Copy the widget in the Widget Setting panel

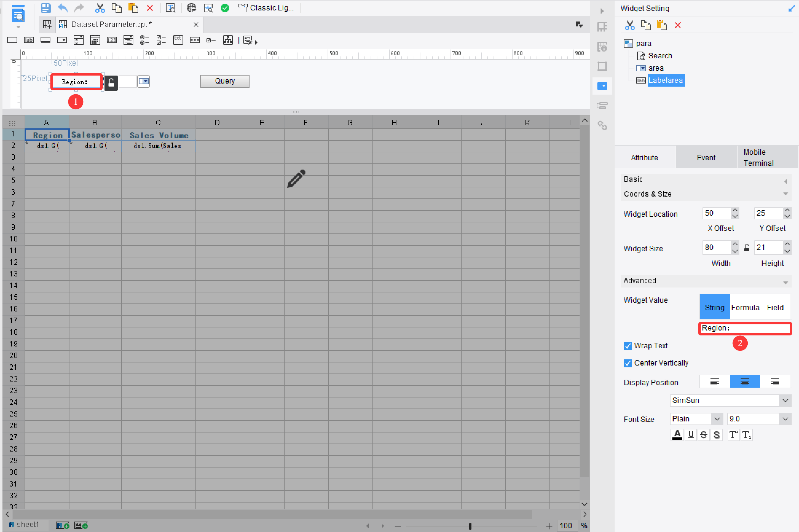645,25
